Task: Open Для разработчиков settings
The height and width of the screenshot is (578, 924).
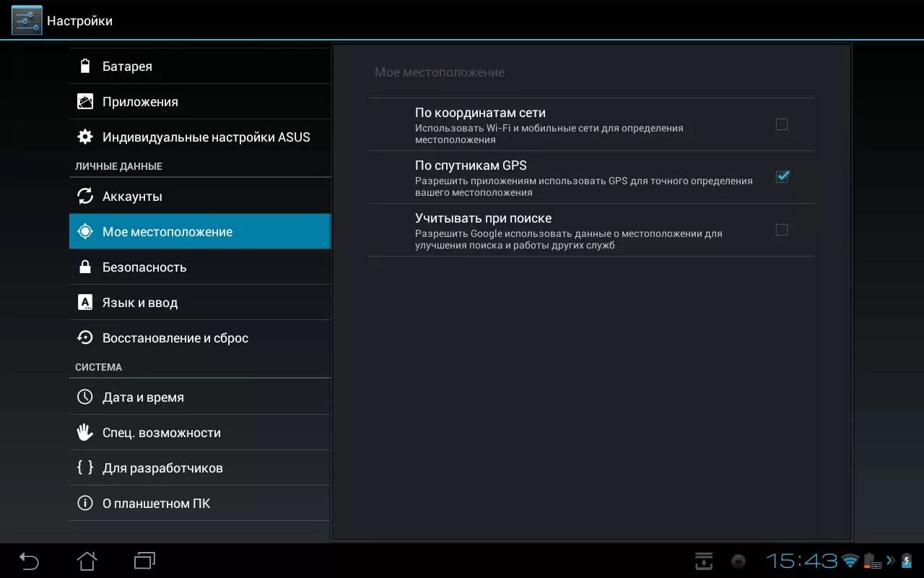Action: 200,468
